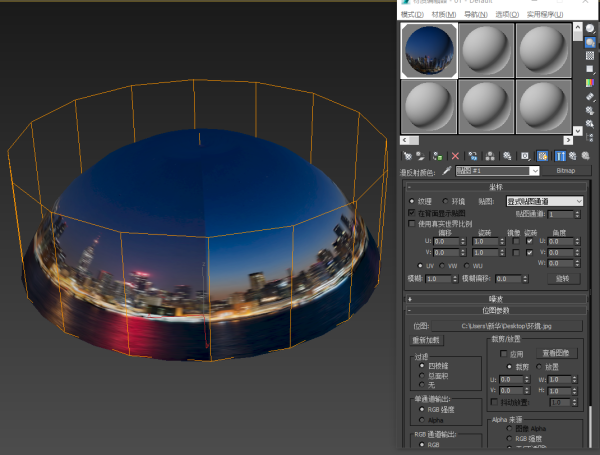Click the eyedropper pick material icon
600x455 pixels.
[x=447, y=171]
